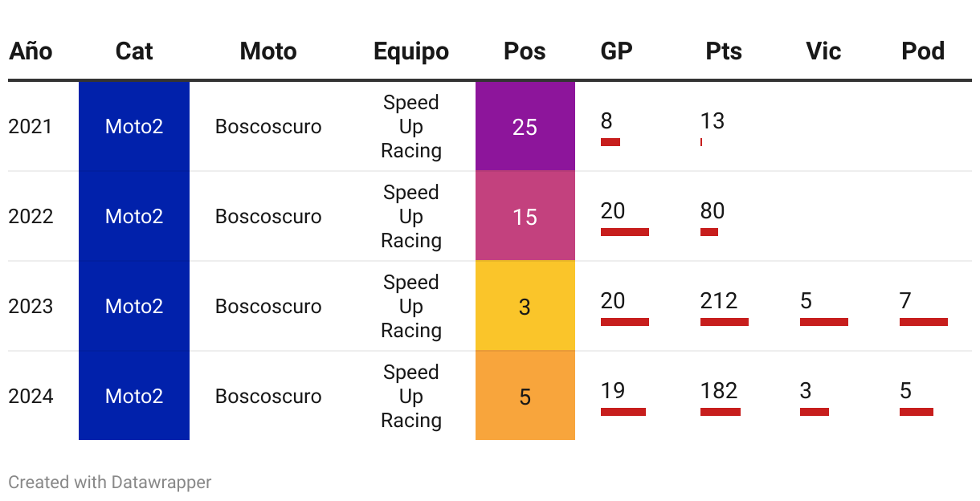Open the Created with Datawrapper link
The height and width of the screenshot is (501, 980).
point(110,483)
